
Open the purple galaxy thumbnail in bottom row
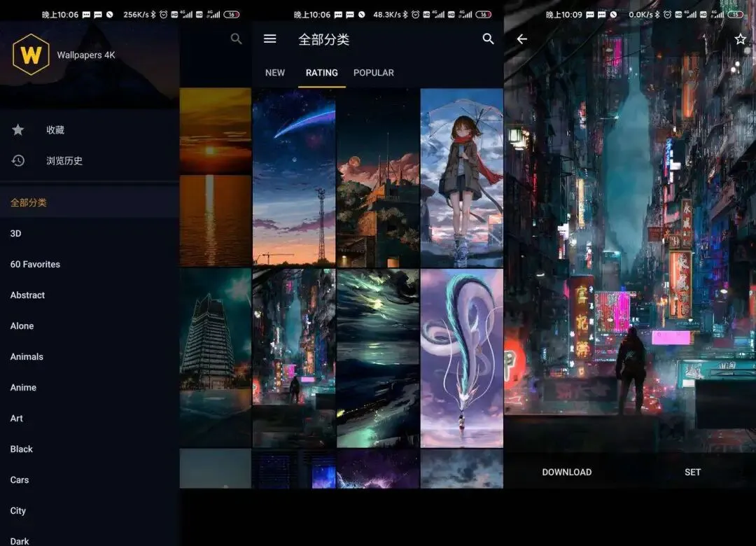tap(378, 468)
